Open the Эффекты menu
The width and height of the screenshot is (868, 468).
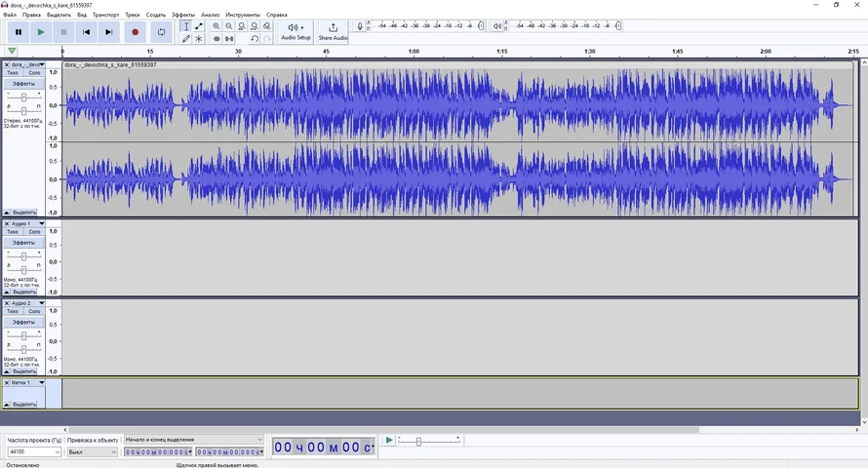point(182,15)
